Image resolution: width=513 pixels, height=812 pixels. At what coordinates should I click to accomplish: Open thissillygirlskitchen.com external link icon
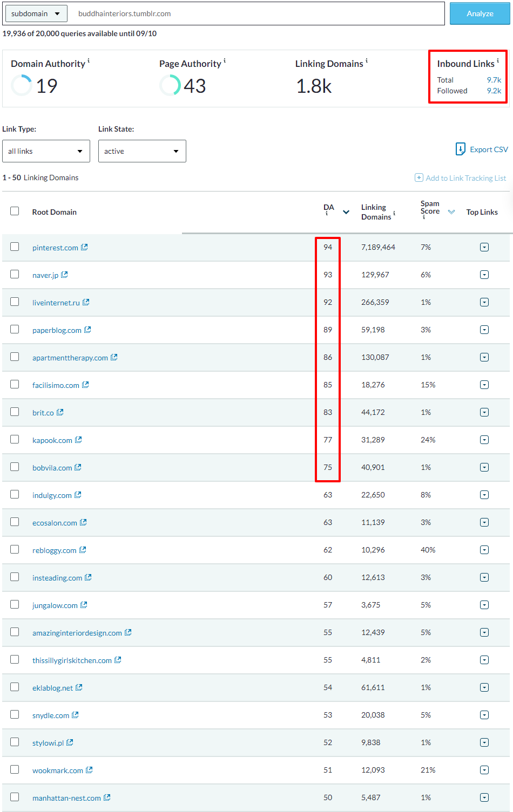[118, 660]
